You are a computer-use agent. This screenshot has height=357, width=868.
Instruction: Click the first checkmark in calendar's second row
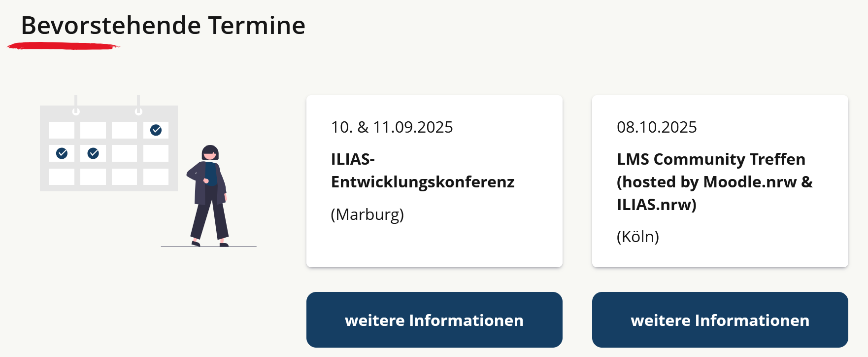tap(62, 153)
